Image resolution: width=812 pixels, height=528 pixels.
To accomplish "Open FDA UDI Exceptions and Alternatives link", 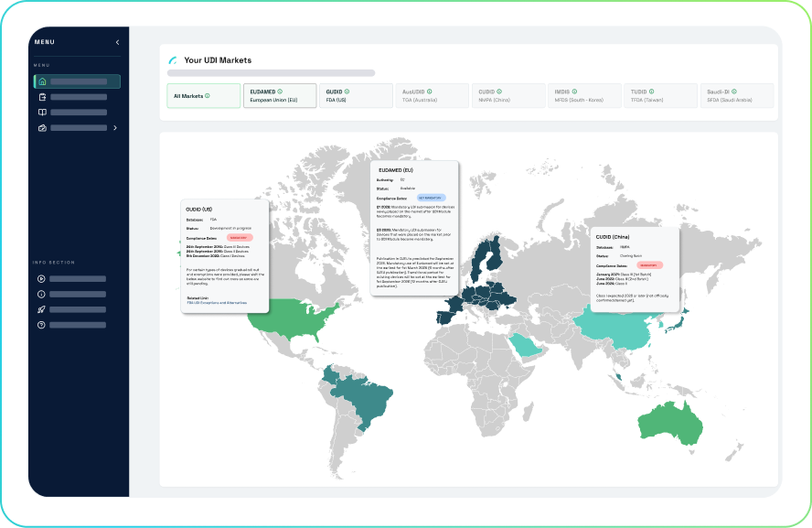I will pyautogui.click(x=215, y=301).
